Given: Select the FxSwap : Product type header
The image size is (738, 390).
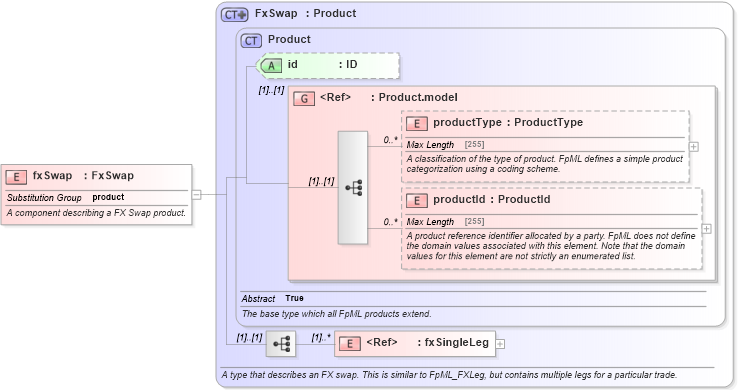Looking at the screenshot, I should click(305, 14).
